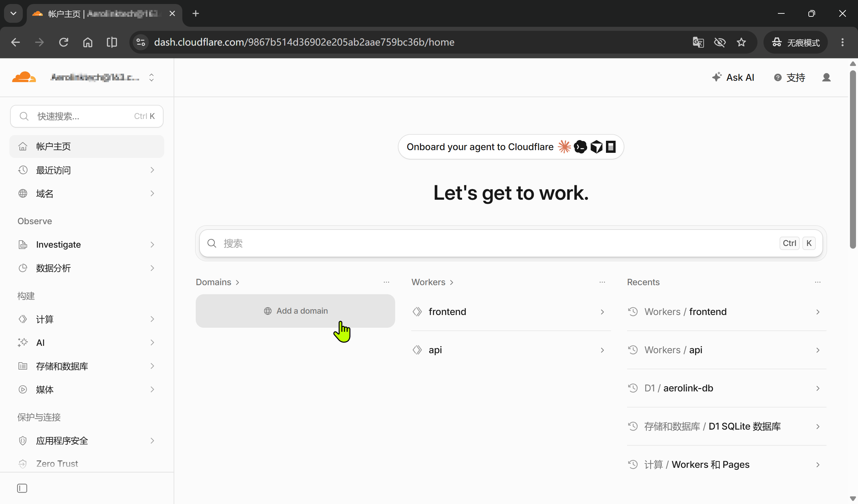Open the account switcher dropdown

coord(151,77)
